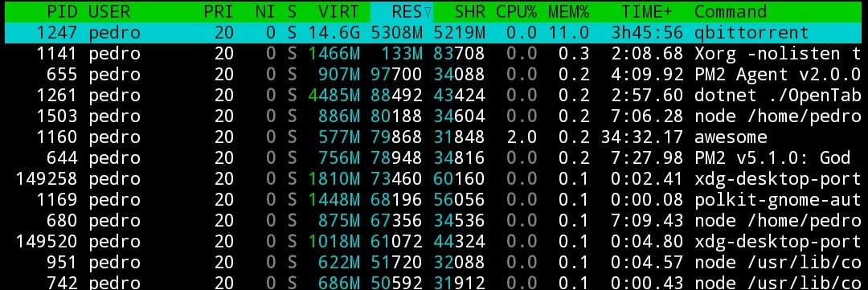Viewport: 868px width, 290px height.
Task: Select the PM2 Agent v2.0.0 row
Action: (434, 74)
